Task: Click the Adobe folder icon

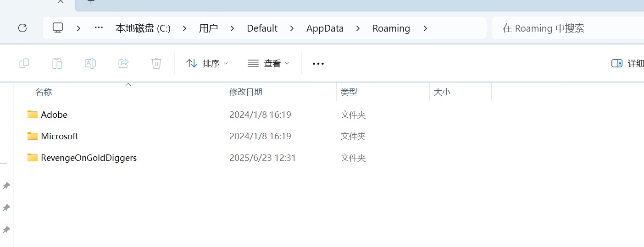Action: tap(32, 115)
